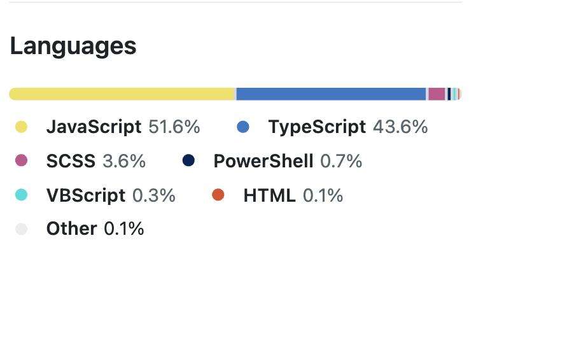
Task: Click the JavaScript language link
Action: [108, 127]
